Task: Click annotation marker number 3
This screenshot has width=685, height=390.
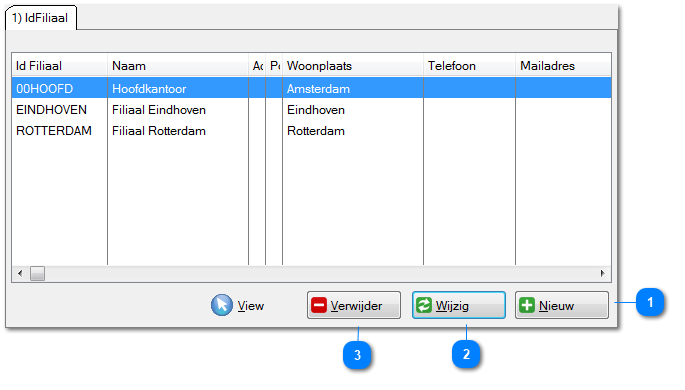Action: [x=357, y=355]
